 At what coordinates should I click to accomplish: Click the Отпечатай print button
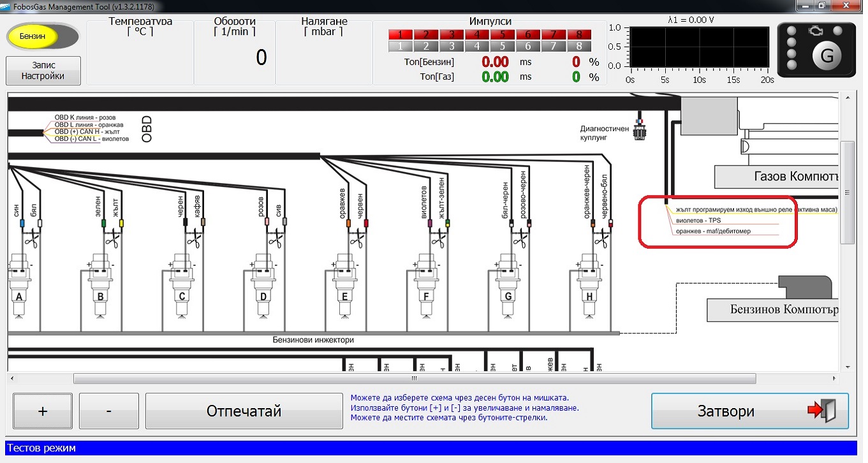pos(244,411)
